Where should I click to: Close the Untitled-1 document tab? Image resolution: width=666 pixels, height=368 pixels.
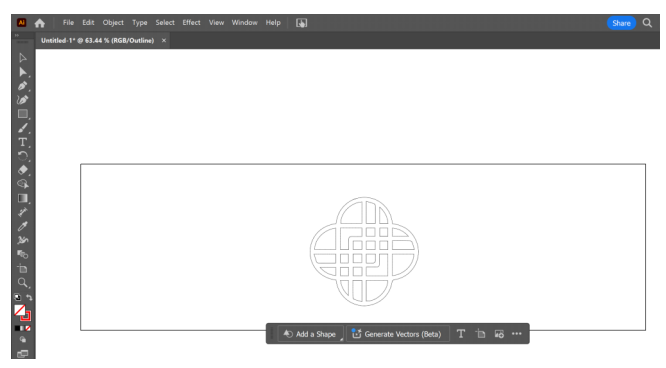(x=164, y=40)
